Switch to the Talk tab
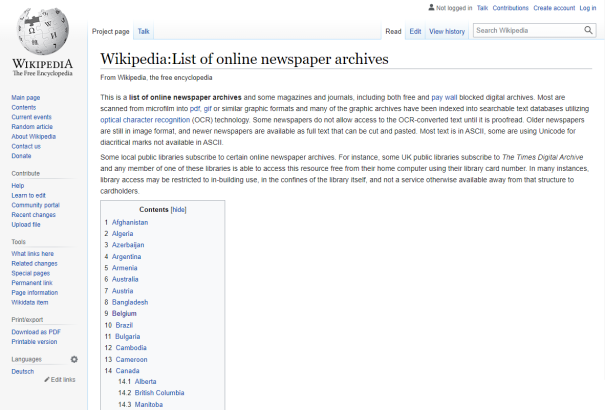This screenshot has height=410, width=605. 144,31
